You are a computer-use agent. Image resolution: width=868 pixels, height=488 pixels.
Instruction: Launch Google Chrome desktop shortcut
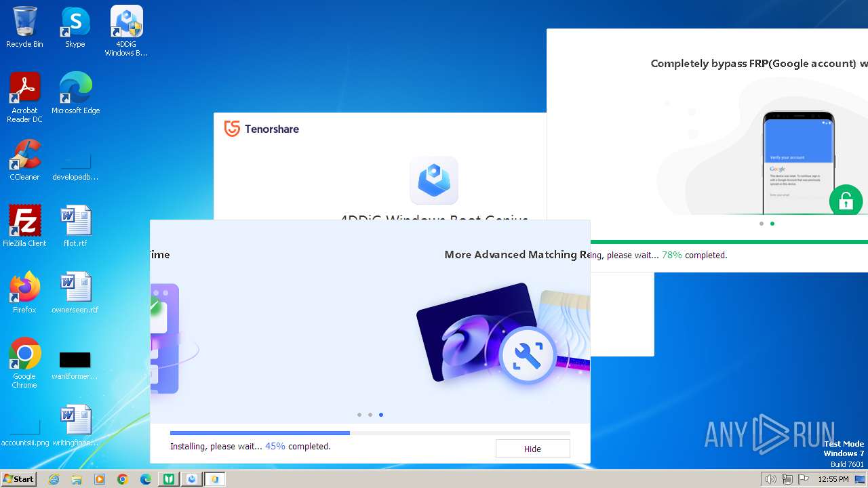(24, 363)
